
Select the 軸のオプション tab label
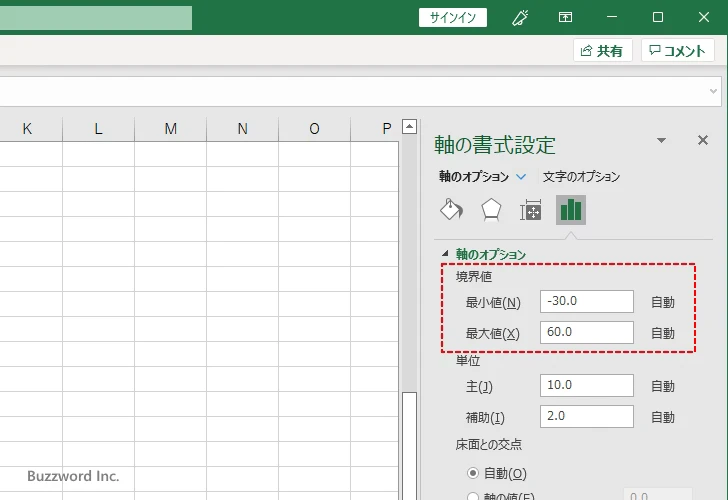474,176
